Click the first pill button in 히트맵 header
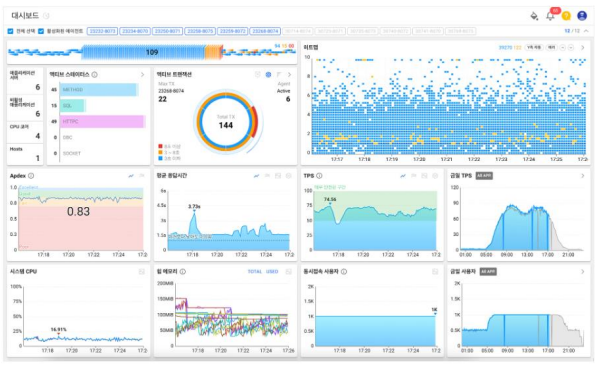The width and height of the screenshot is (598, 366). pos(534,48)
